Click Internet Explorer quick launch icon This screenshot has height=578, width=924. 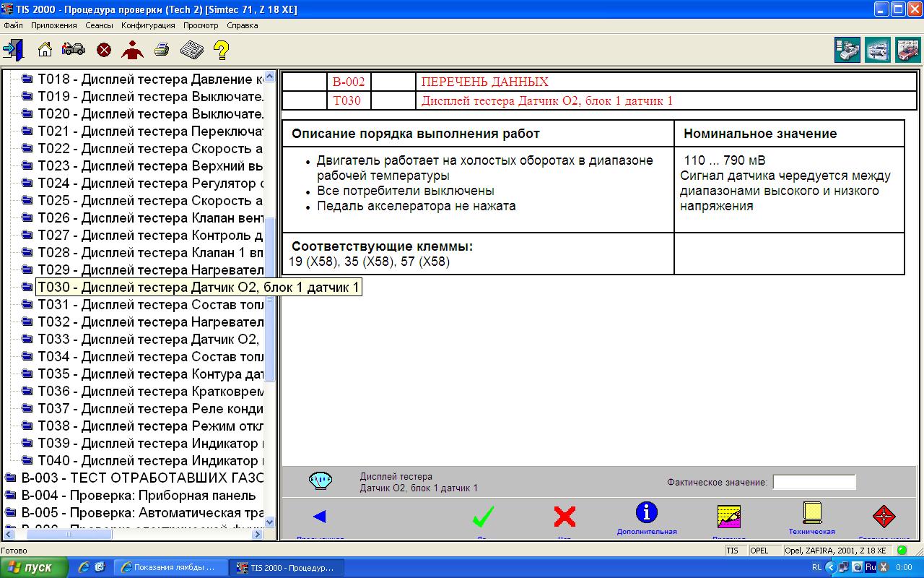[84, 567]
